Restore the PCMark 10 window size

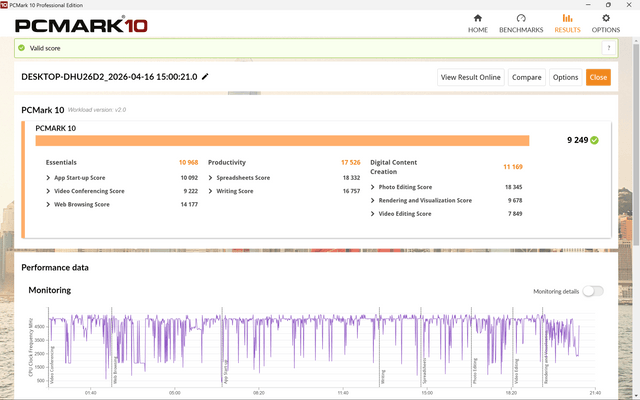(x=608, y=5)
